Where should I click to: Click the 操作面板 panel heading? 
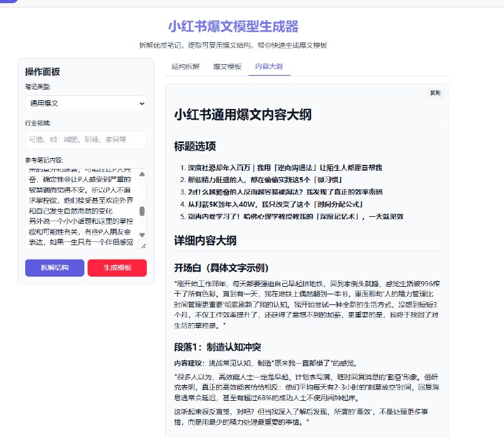pos(42,72)
